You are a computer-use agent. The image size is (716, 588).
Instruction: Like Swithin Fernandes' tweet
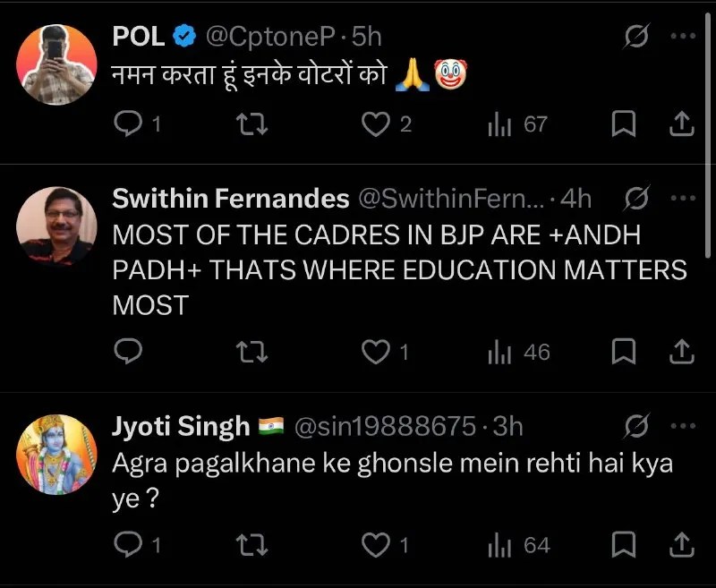pyautogui.click(x=374, y=352)
